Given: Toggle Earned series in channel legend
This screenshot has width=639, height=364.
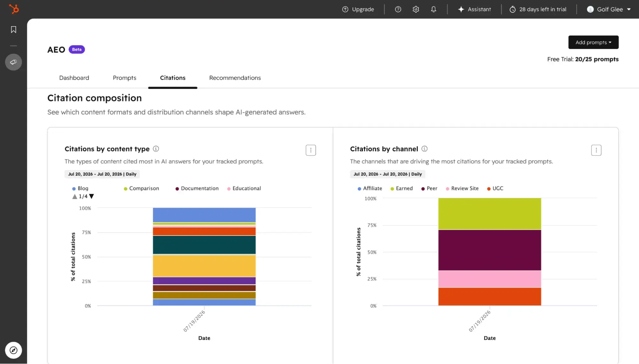Looking at the screenshot, I should pyautogui.click(x=401, y=189).
